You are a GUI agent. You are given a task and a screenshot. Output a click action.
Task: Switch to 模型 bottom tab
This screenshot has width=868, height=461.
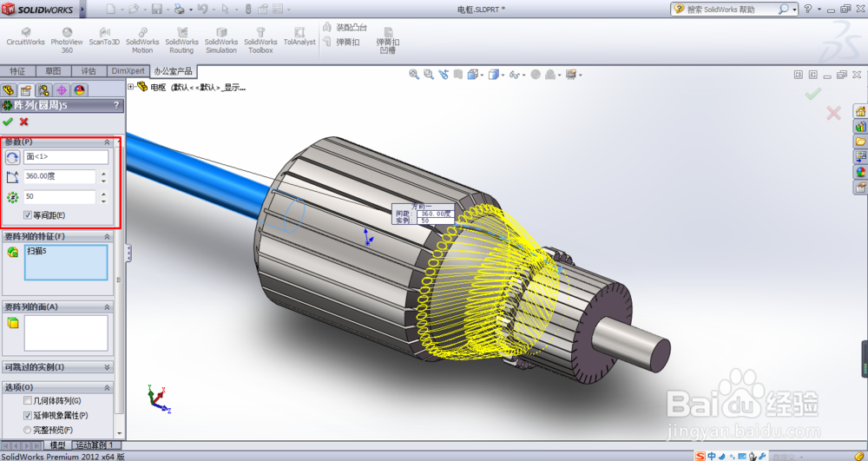coord(57,445)
